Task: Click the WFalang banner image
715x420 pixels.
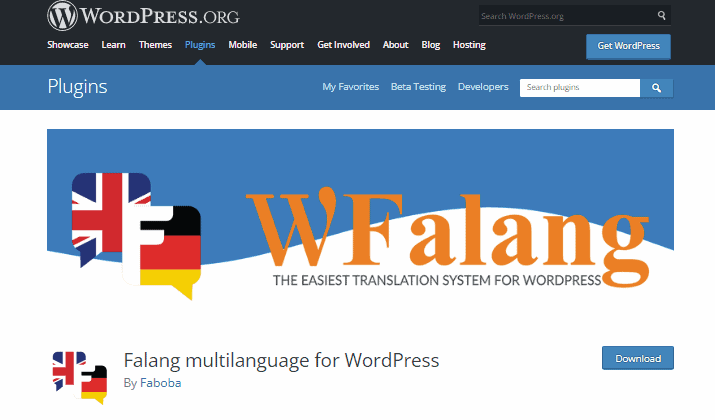Action: (x=360, y=214)
